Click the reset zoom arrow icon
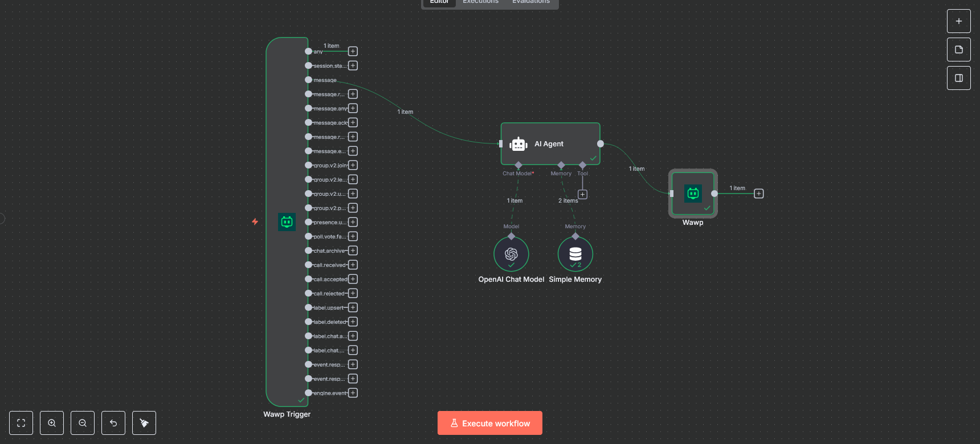Image resolution: width=980 pixels, height=444 pixels. pyautogui.click(x=113, y=423)
